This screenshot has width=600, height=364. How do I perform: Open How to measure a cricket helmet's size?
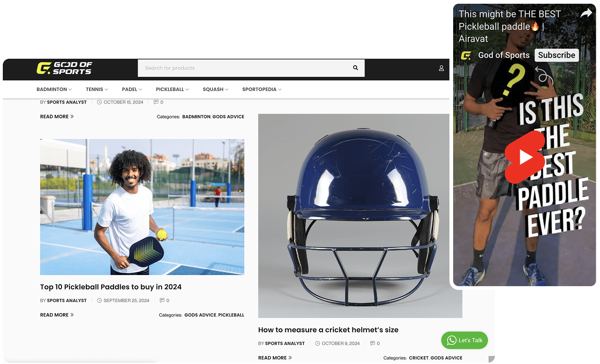(x=328, y=330)
